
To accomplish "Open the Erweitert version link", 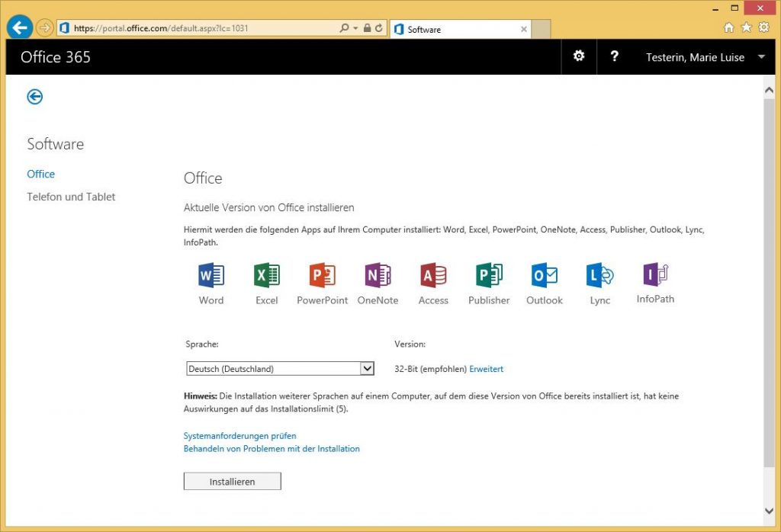I will coord(486,369).
